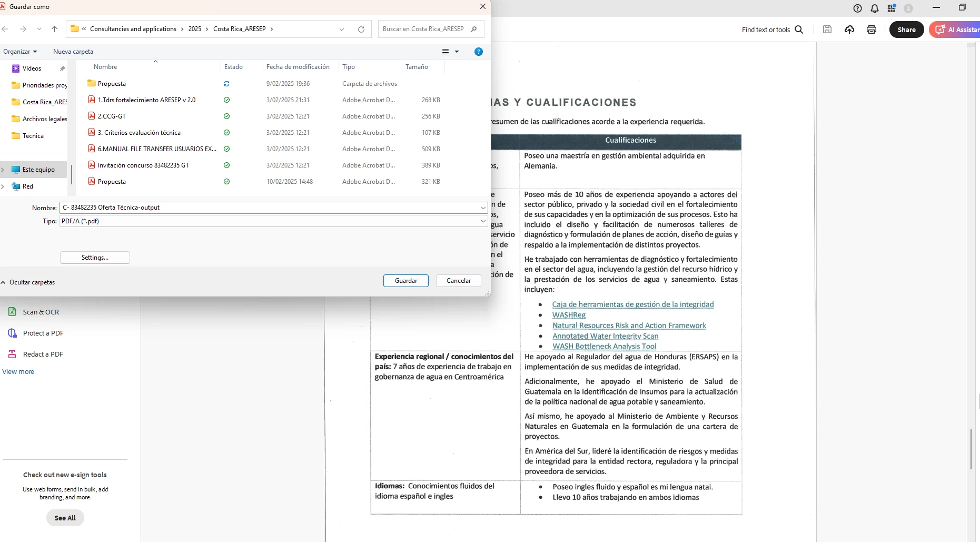Open Acrobat help question mark icon
Viewport: 980px width, 542px height.
(857, 8)
